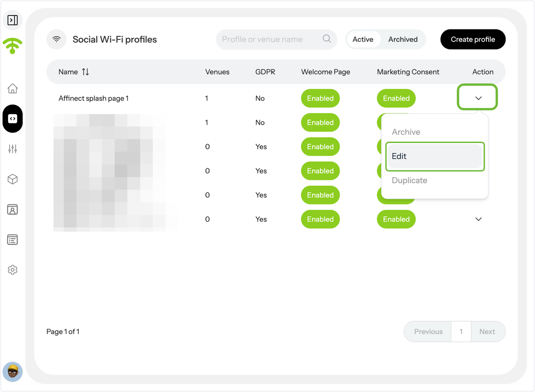Viewport: 535px width, 392px height.
Task: Click the Affinect splash page 1 name
Action: (x=94, y=98)
